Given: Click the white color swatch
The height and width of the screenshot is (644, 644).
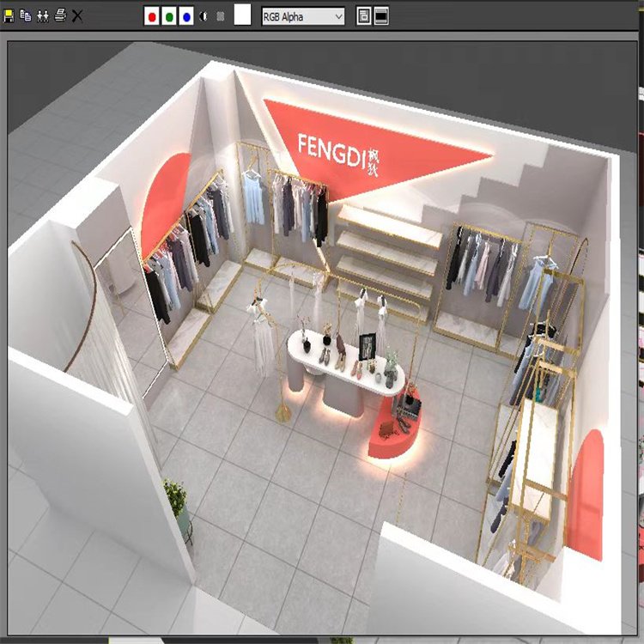Looking at the screenshot, I should pyautogui.click(x=242, y=15).
